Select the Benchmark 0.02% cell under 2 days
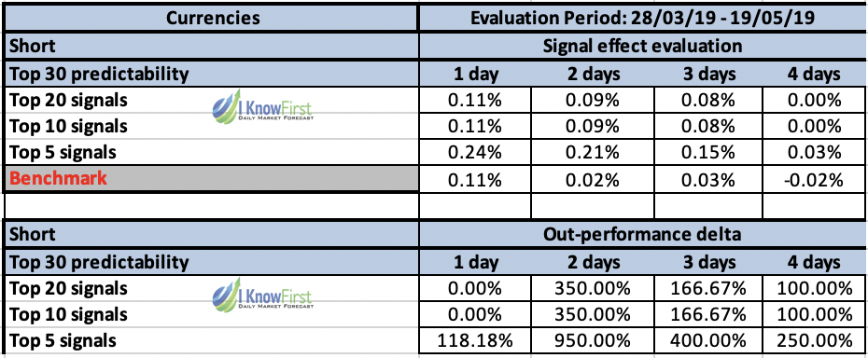 point(593,180)
